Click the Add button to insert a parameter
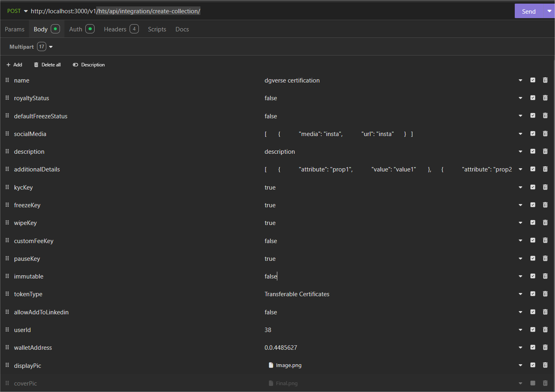 tap(14, 64)
